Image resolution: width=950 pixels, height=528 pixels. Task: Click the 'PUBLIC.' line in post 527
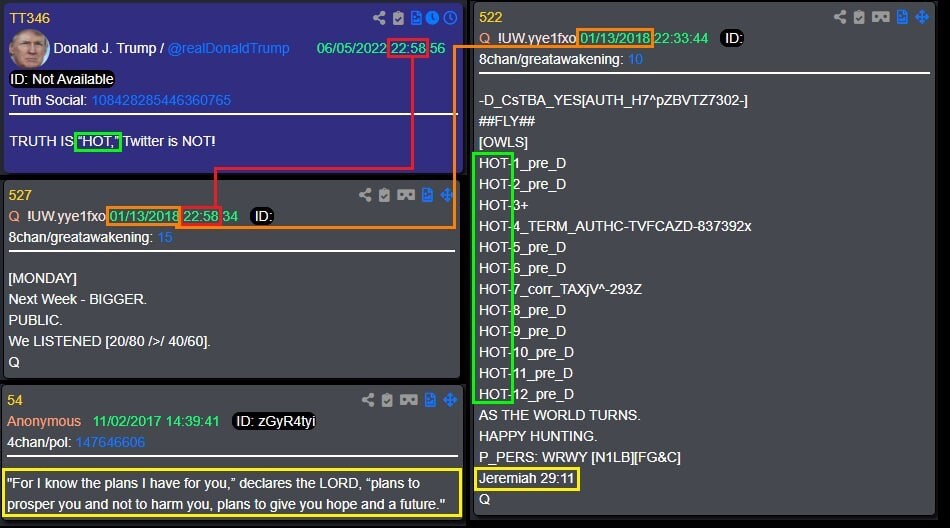[x=35, y=320]
